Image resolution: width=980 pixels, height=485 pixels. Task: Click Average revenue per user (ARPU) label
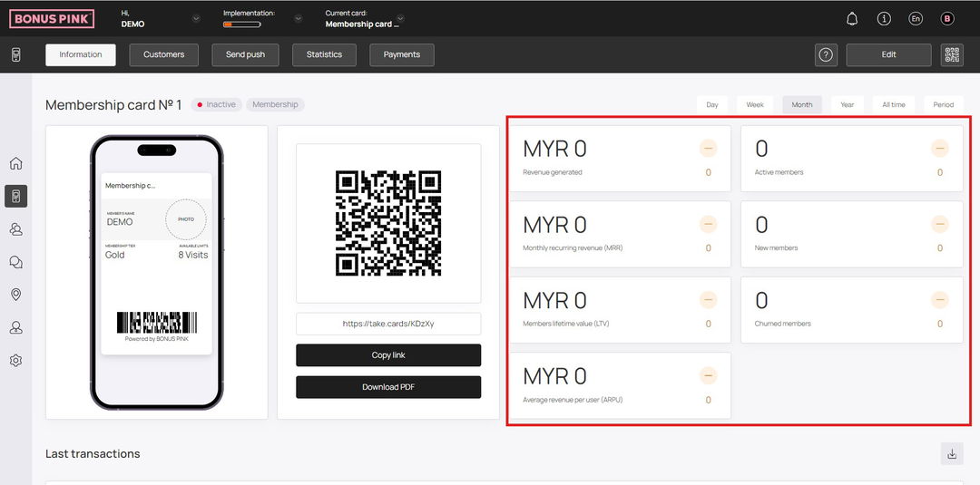coord(573,400)
